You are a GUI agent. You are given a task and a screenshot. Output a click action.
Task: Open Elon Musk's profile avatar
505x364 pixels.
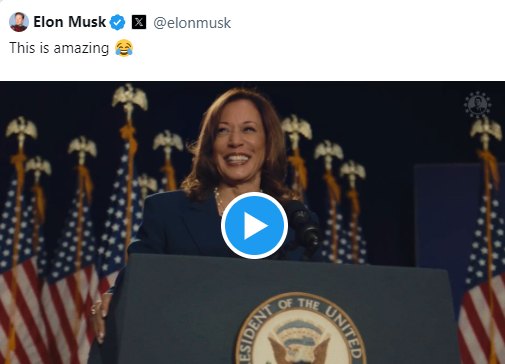(19, 22)
